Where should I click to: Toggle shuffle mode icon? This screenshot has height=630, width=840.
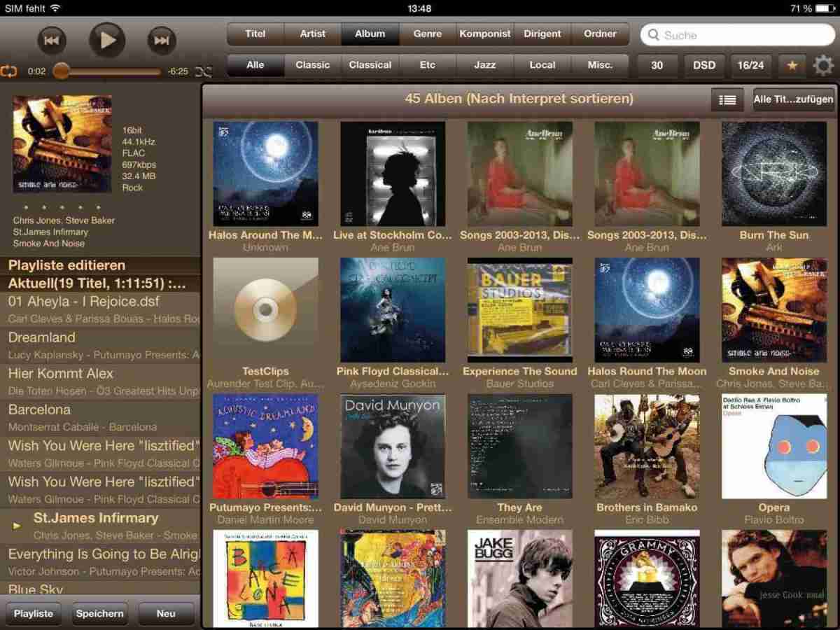[x=203, y=71]
